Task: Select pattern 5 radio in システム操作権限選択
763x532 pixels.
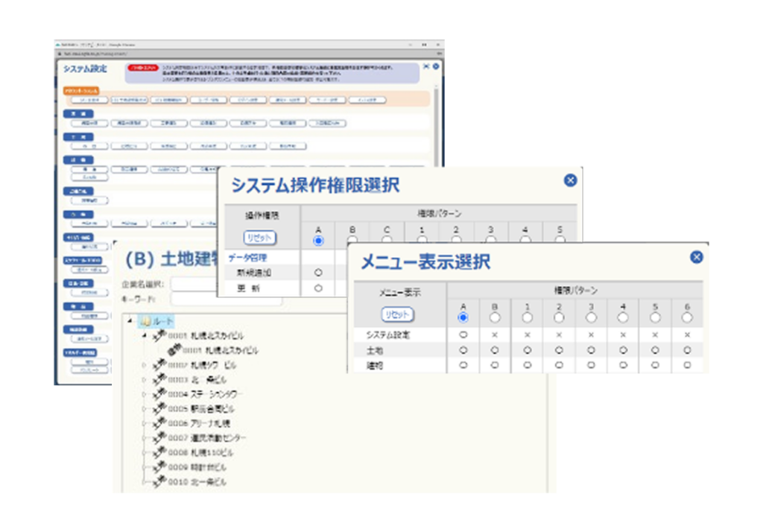Action: click(x=560, y=239)
